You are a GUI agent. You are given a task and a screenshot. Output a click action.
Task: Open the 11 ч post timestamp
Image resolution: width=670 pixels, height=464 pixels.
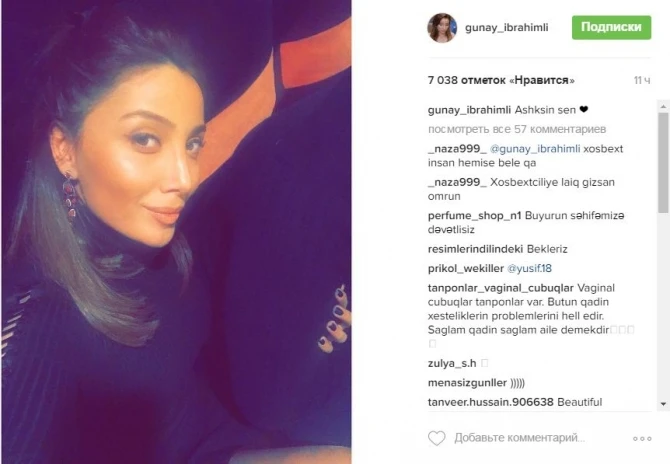point(642,80)
